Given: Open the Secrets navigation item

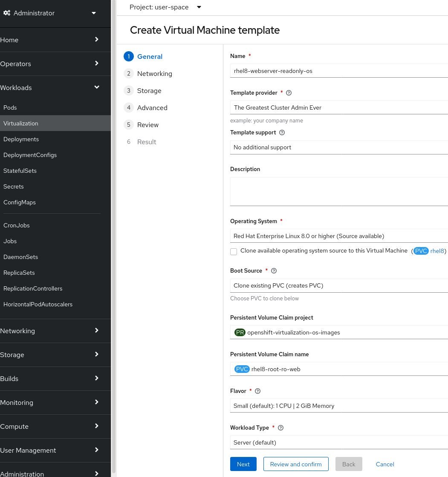Looking at the screenshot, I should point(13,186).
